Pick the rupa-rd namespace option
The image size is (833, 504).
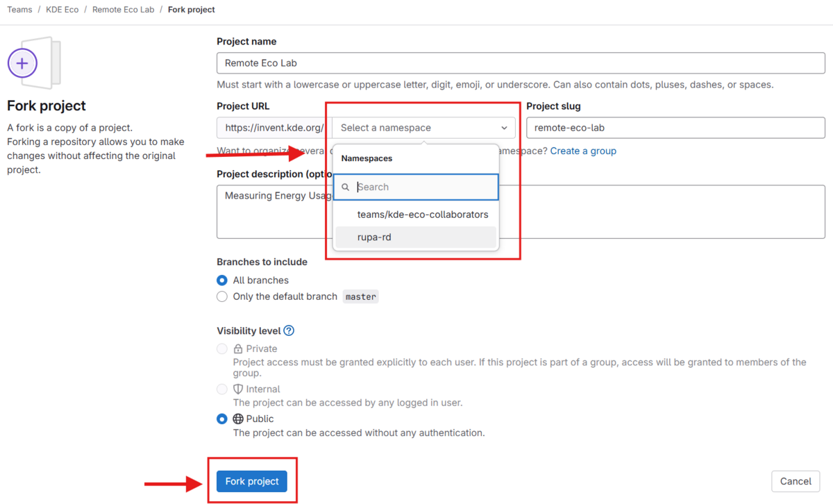point(374,237)
